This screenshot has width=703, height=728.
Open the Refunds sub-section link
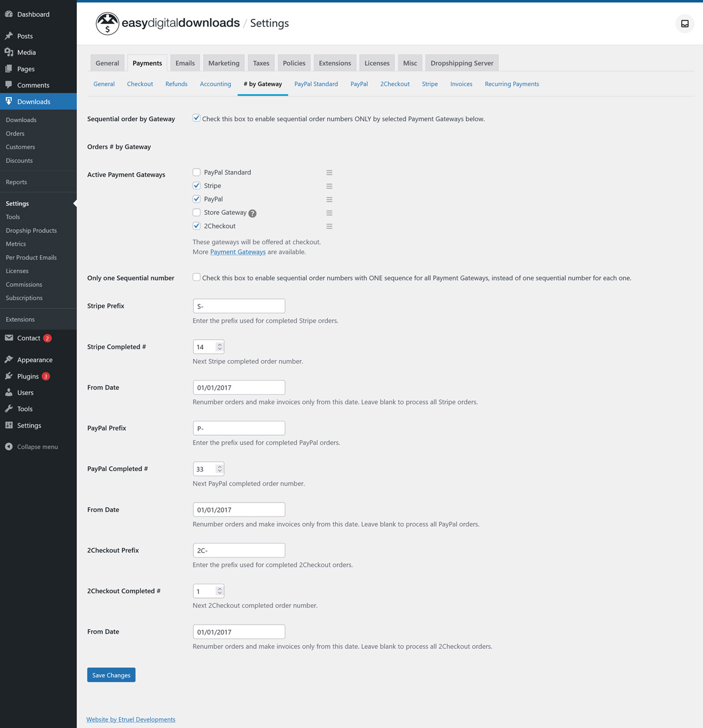pyautogui.click(x=176, y=84)
